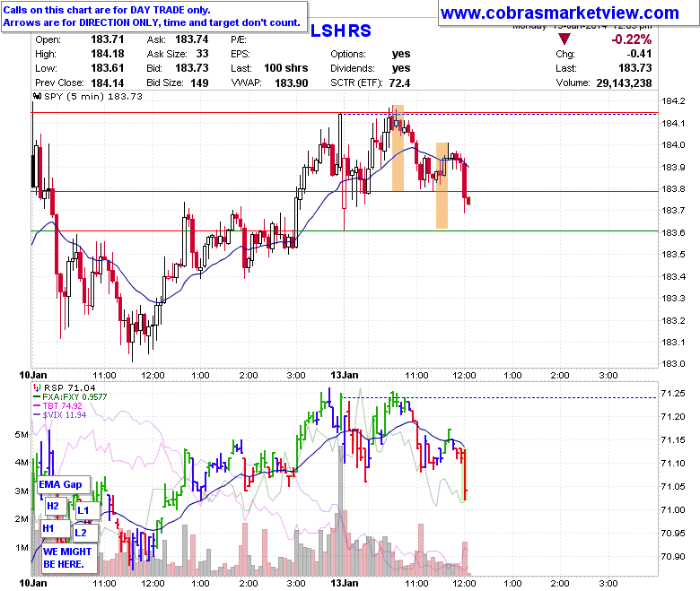Click the Chg value -0.41
This screenshot has height=591, width=700.
pos(639,54)
